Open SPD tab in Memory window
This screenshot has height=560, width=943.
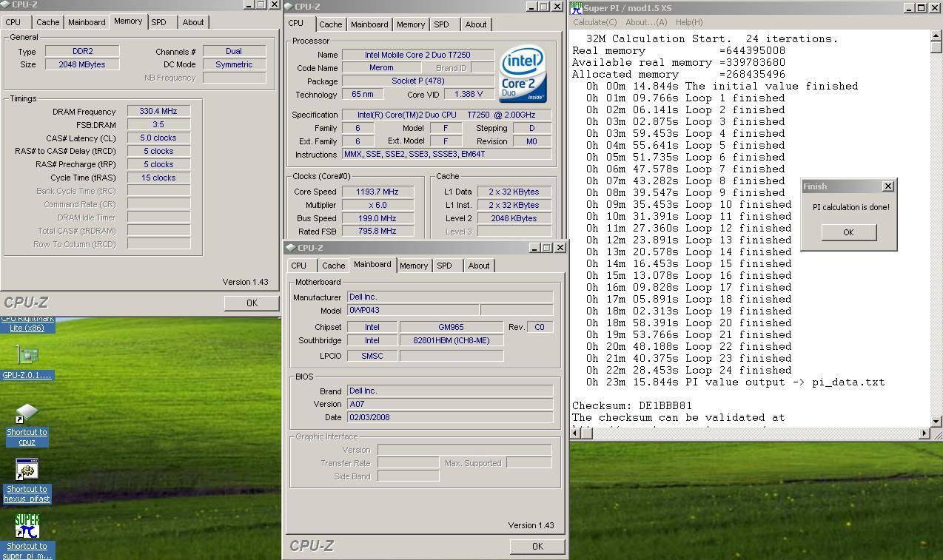click(159, 22)
